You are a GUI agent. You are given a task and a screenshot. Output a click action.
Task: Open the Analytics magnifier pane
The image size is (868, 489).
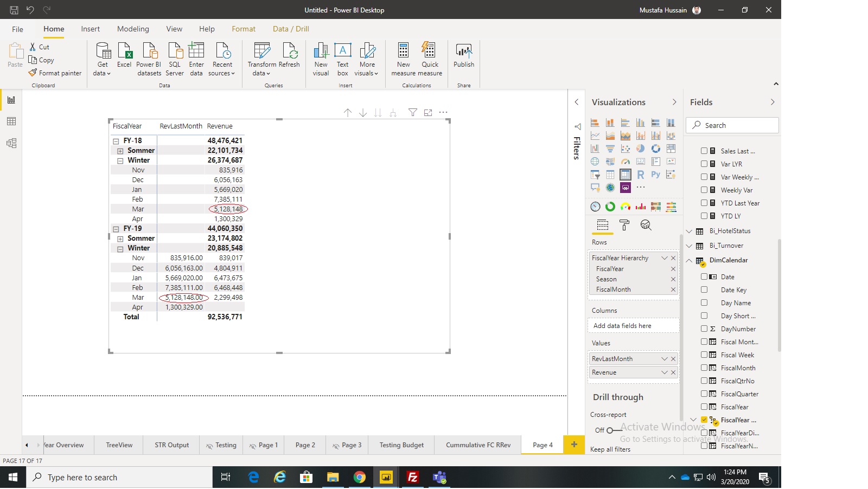pyautogui.click(x=646, y=225)
